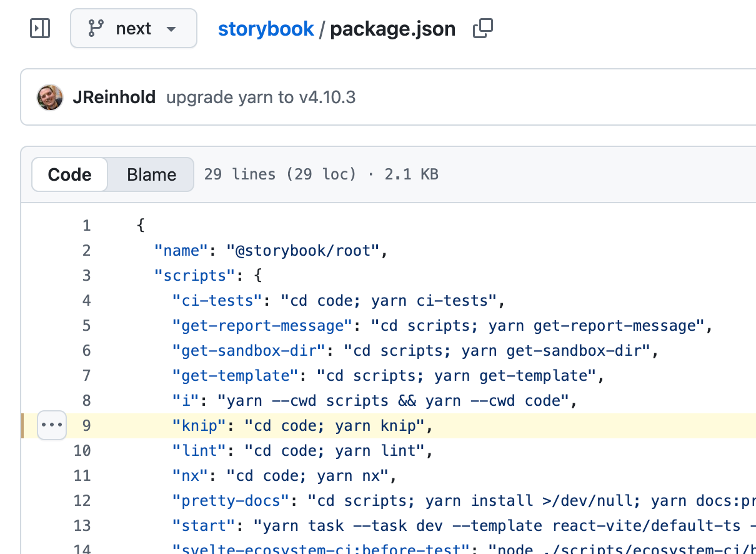Select line number 1

(x=86, y=225)
